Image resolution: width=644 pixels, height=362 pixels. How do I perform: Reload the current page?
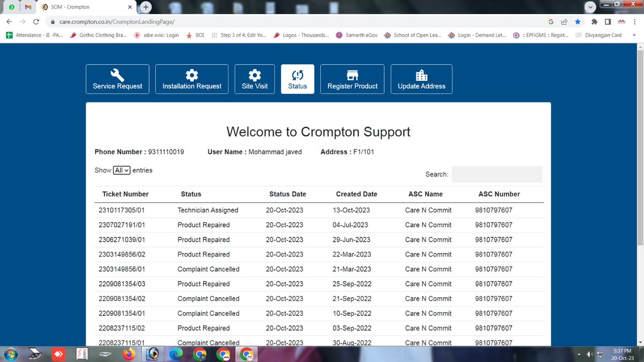click(36, 22)
